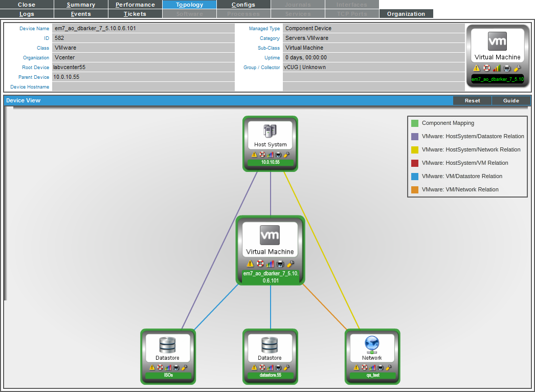Click the performance bar-graph icon on ISOs datastore
The height and width of the screenshot is (392, 535).
[x=168, y=367]
